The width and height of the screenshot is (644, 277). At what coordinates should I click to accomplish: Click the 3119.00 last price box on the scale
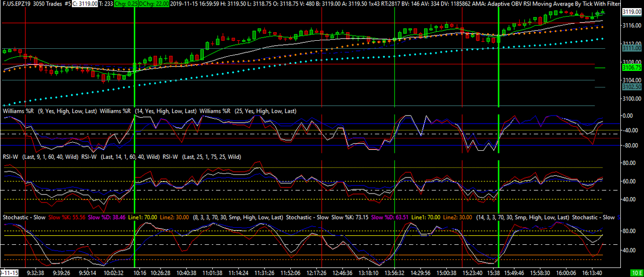pos(631,11)
